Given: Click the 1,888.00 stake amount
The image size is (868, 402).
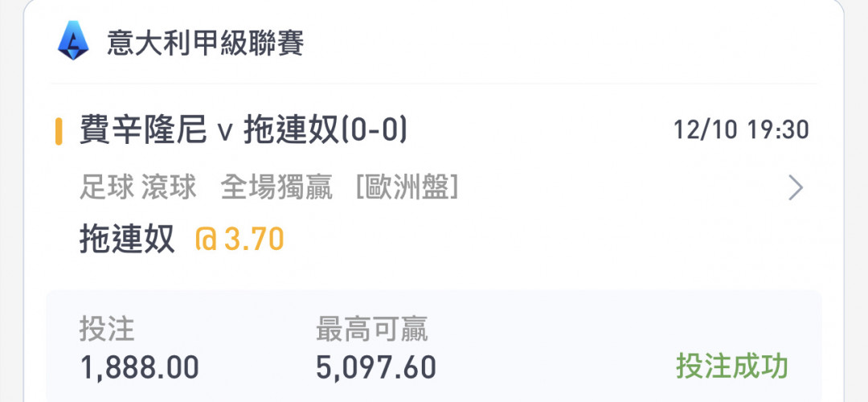Looking at the screenshot, I should (x=139, y=368).
